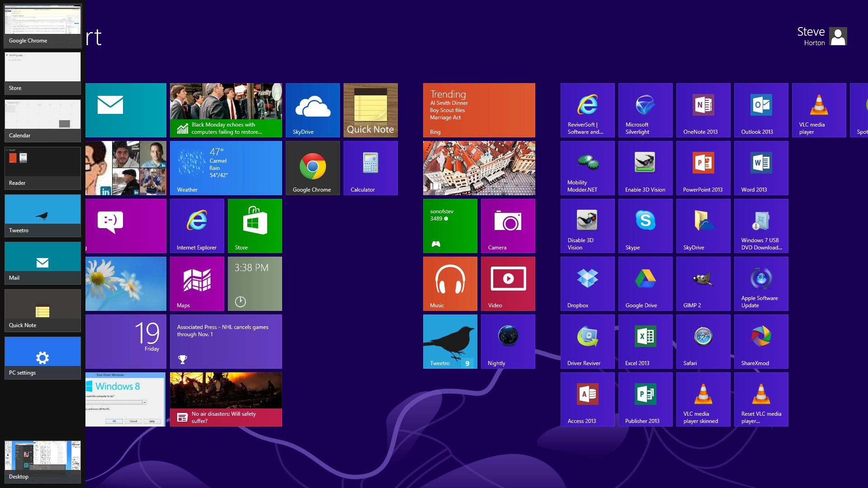Launch Access 2013

[x=588, y=399]
